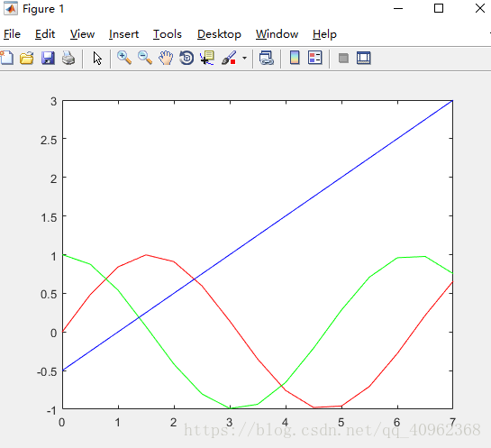Close the Figure 1 window
Image resolution: width=491 pixels, height=448 pixels.
(x=479, y=8)
